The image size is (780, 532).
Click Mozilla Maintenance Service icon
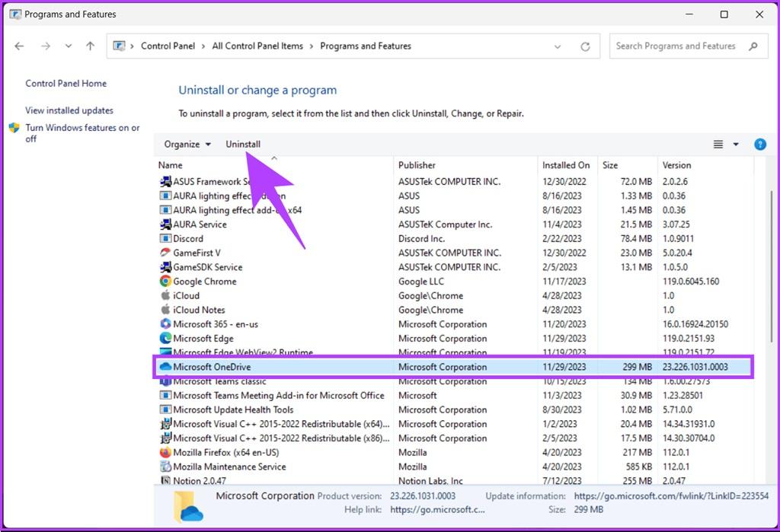(x=165, y=467)
